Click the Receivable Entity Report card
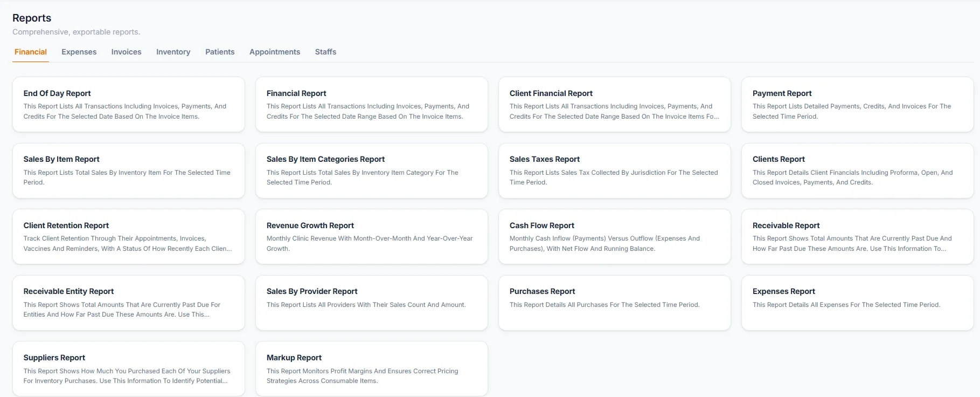Screen dimensions: 980x397 (129, 303)
